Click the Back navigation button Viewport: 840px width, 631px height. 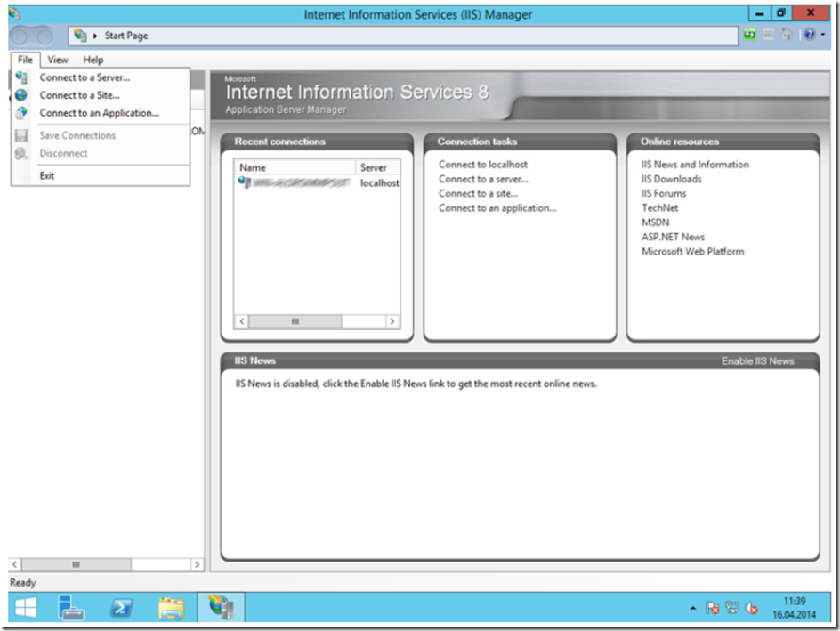click(x=20, y=36)
